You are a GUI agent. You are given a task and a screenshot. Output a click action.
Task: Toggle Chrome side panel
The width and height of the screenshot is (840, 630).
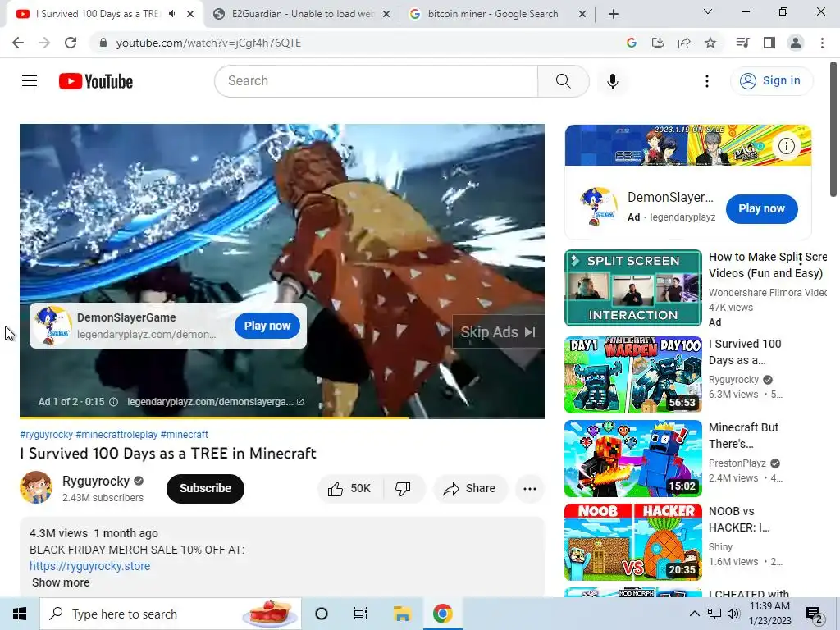[x=769, y=43]
